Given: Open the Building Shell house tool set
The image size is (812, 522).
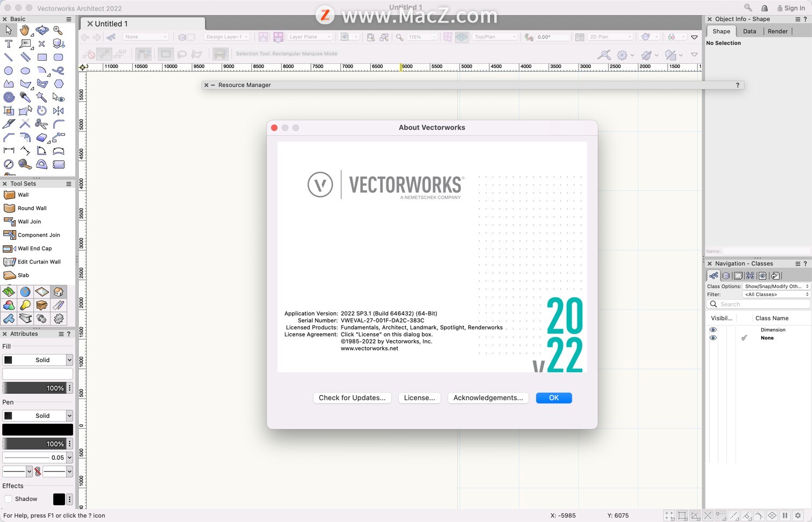Looking at the screenshot, I should click(58, 292).
